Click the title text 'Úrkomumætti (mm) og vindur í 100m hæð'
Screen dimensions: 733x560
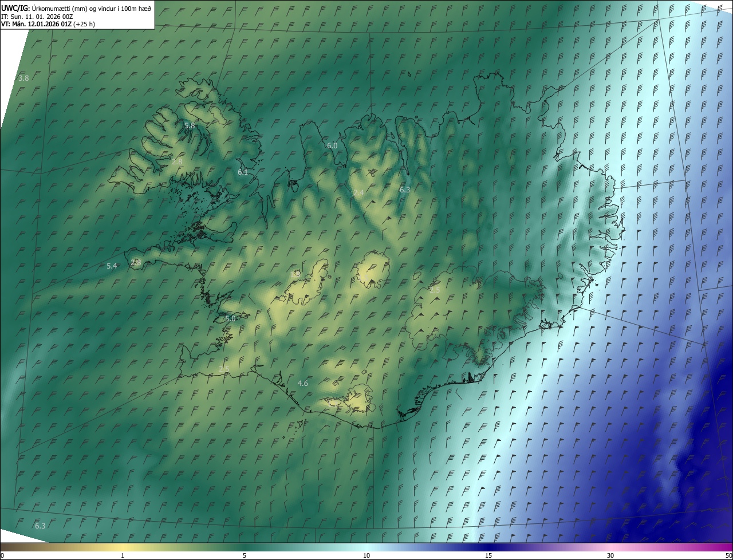[x=92, y=9]
